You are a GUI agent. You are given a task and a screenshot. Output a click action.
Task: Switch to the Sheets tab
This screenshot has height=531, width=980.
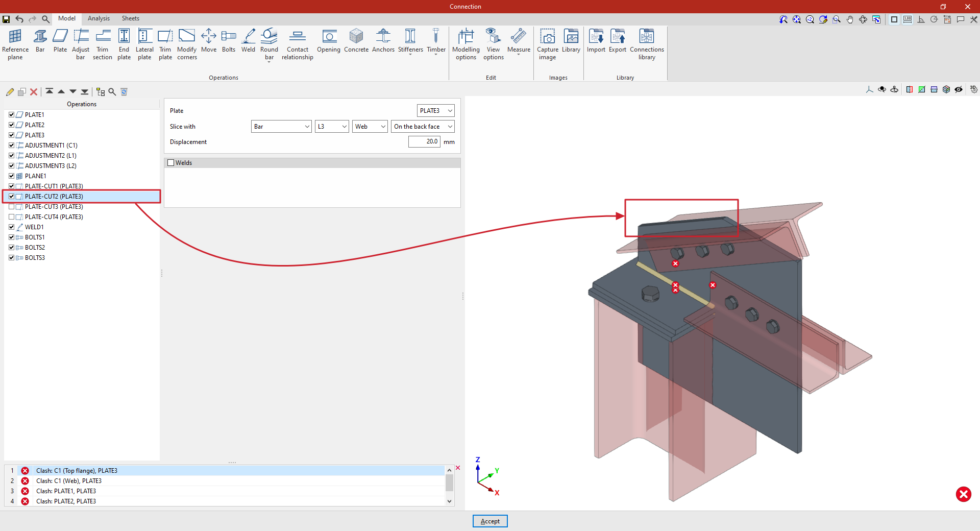pos(130,18)
